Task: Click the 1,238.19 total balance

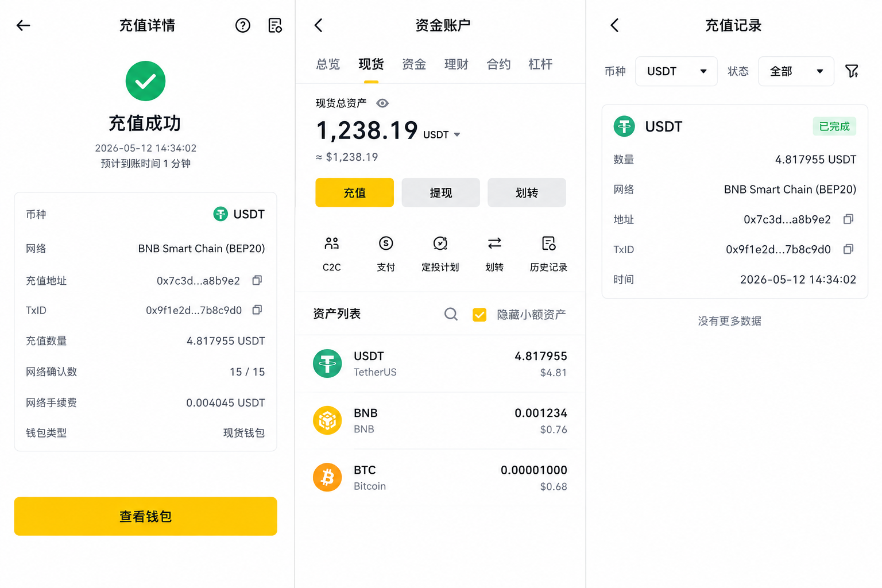Action: point(367,130)
